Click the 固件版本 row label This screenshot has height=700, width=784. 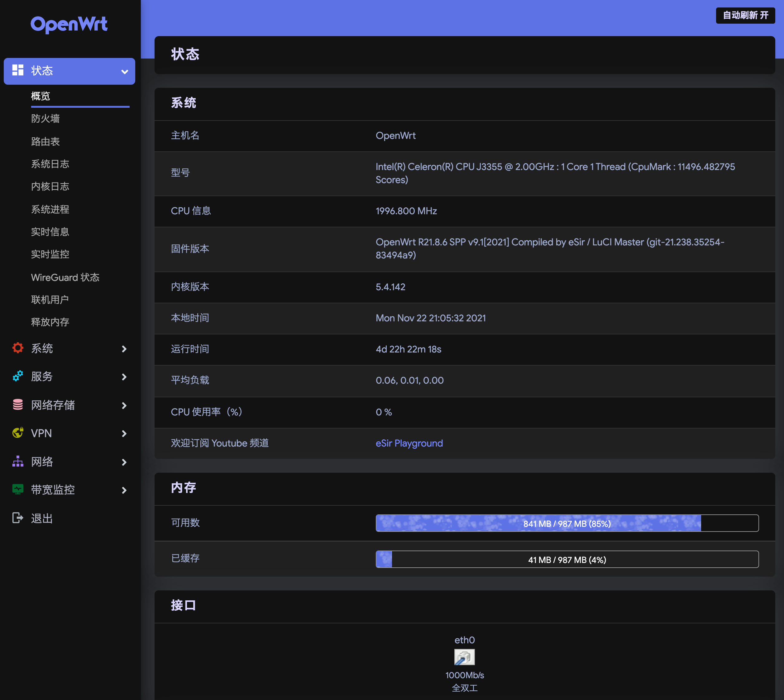190,249
